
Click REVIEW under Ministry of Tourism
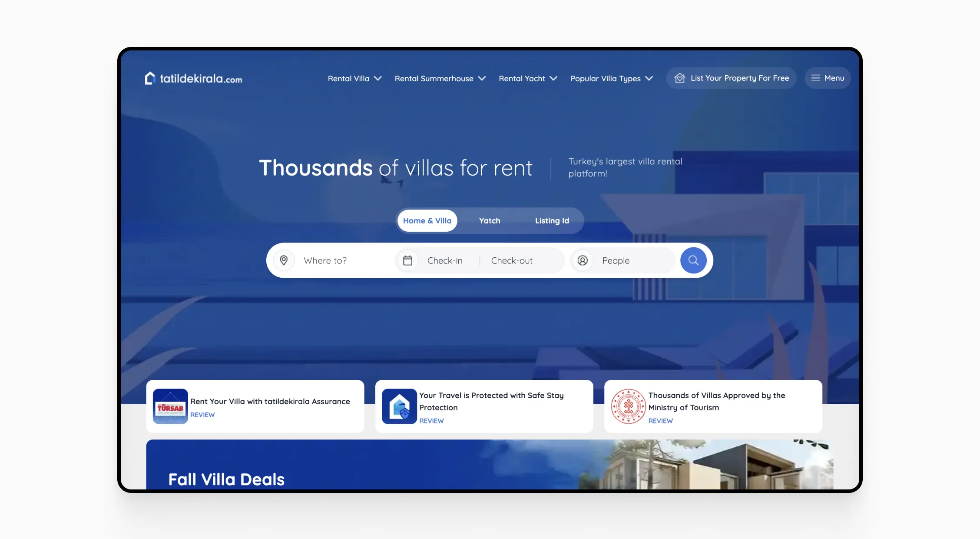click(x=660, y=421)
